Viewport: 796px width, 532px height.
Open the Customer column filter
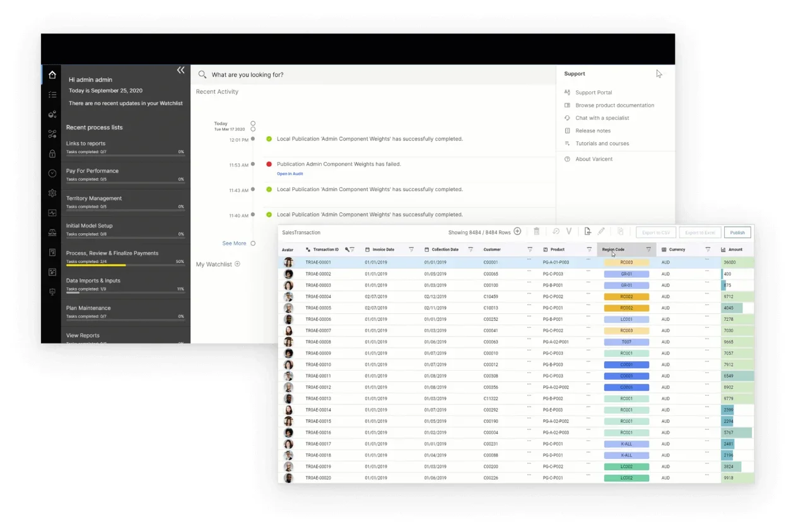pos(530,250)
